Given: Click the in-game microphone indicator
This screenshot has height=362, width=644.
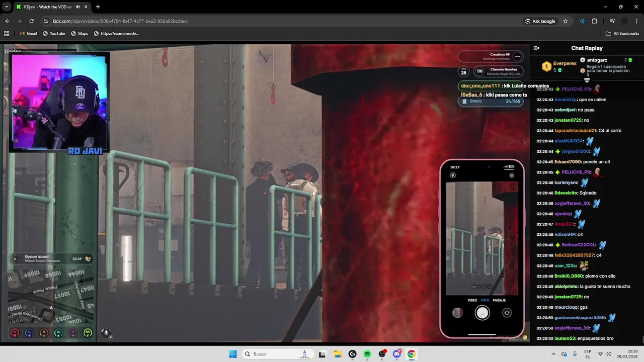Looking at the screenshot, I should (106, 332).
